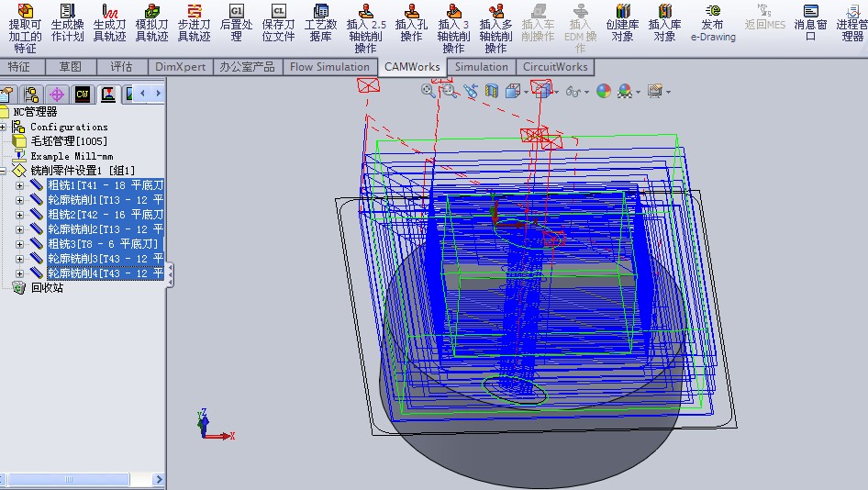Open dropdown arrow beside Hide/Show Items
Image resolution: width=868 pixels, height=490 pixels.
[x=586, y=92]
